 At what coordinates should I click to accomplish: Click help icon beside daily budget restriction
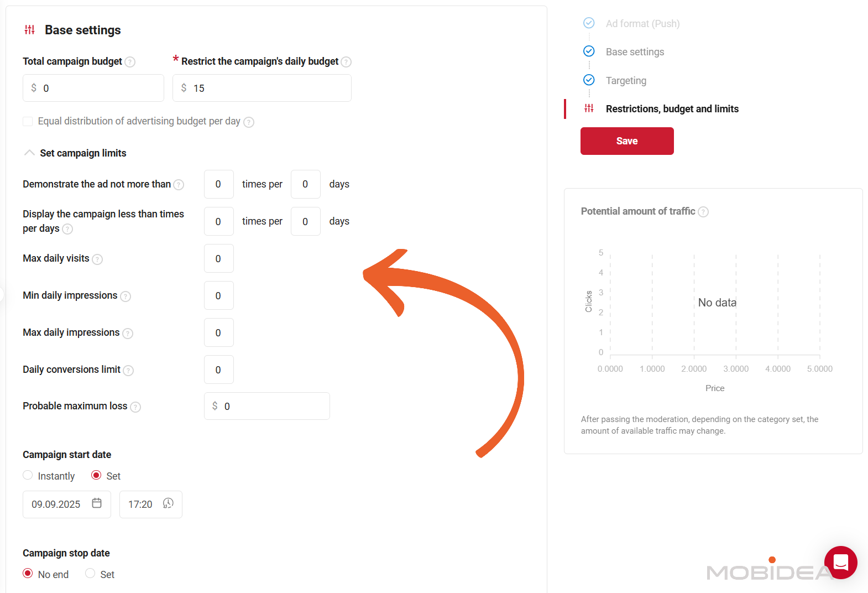346,62
